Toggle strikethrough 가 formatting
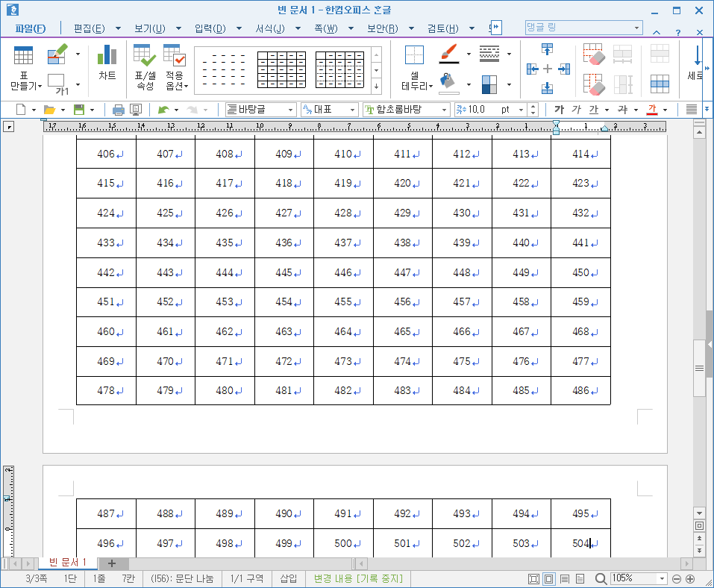 (622, 109)
